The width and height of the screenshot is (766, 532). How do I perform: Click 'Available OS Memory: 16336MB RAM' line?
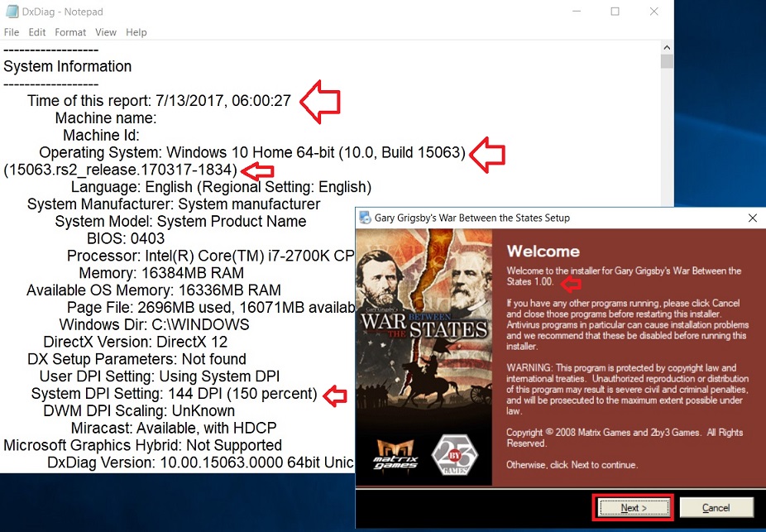(x=153, y=290)
